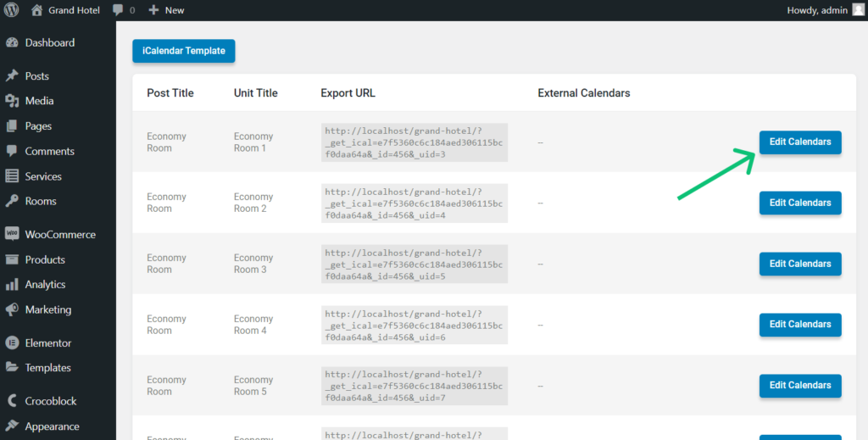This screenshot has height=440, width=868.
Task: Click the WordPress logo icon
Action: tap(12, 10)
